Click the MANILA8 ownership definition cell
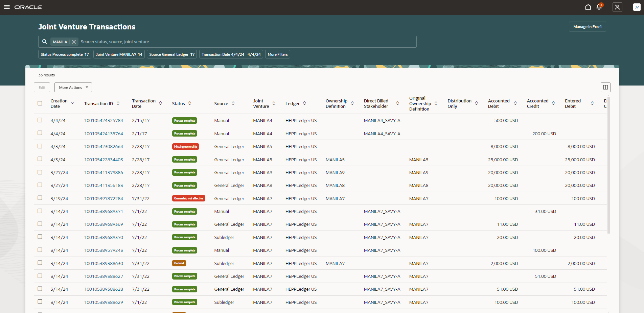Image resolution: width=644 pixels, height=313 pixels. point(335,185)
